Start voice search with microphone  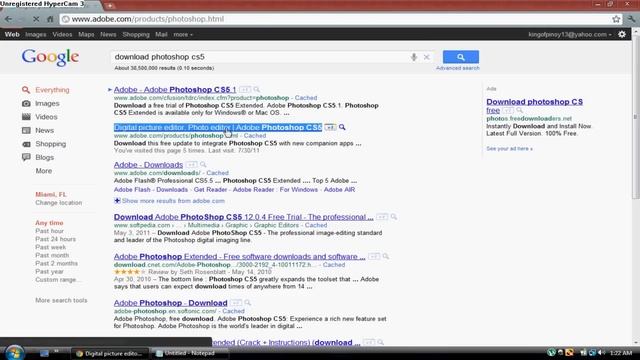413,57
